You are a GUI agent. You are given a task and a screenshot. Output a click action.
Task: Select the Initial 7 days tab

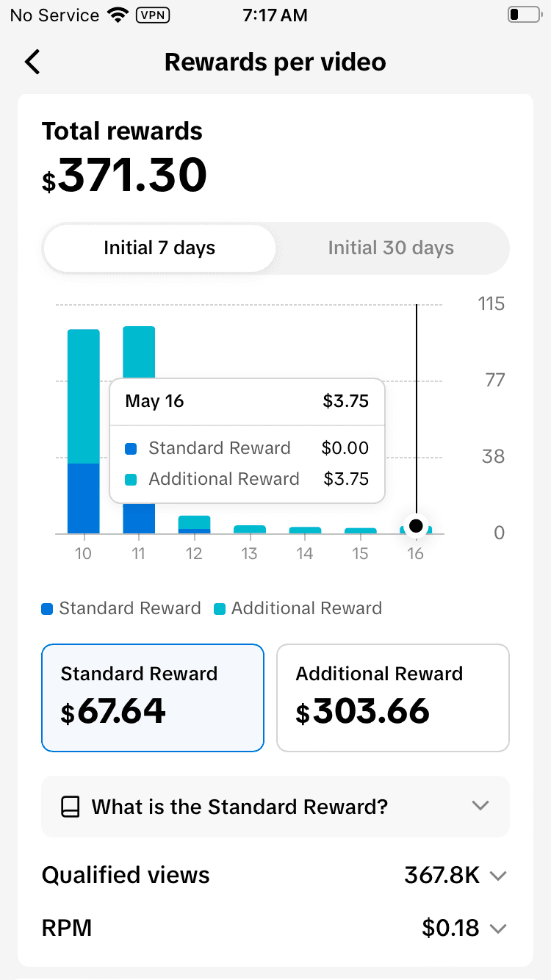159,248
